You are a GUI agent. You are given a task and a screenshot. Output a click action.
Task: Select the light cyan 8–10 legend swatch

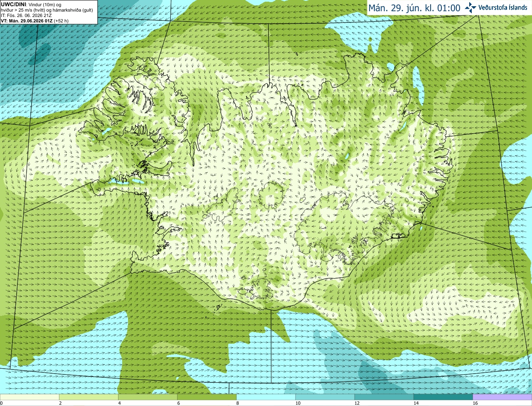click(266, 397)
